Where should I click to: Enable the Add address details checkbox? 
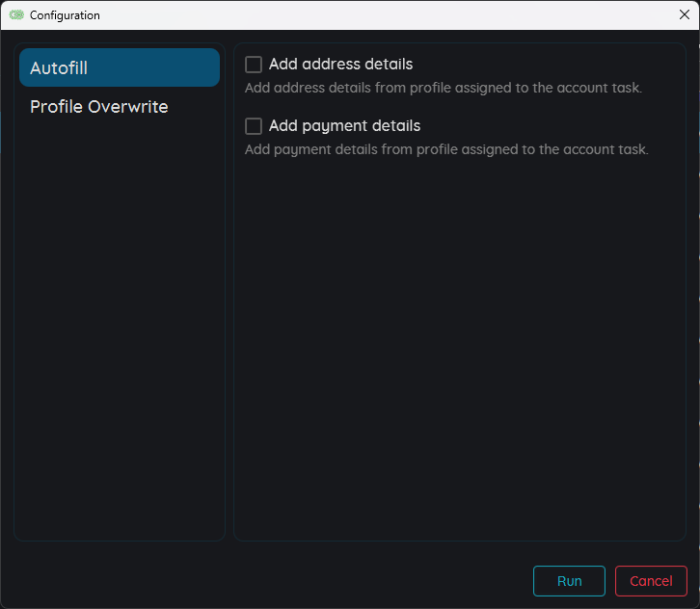[x=254, y=65]
